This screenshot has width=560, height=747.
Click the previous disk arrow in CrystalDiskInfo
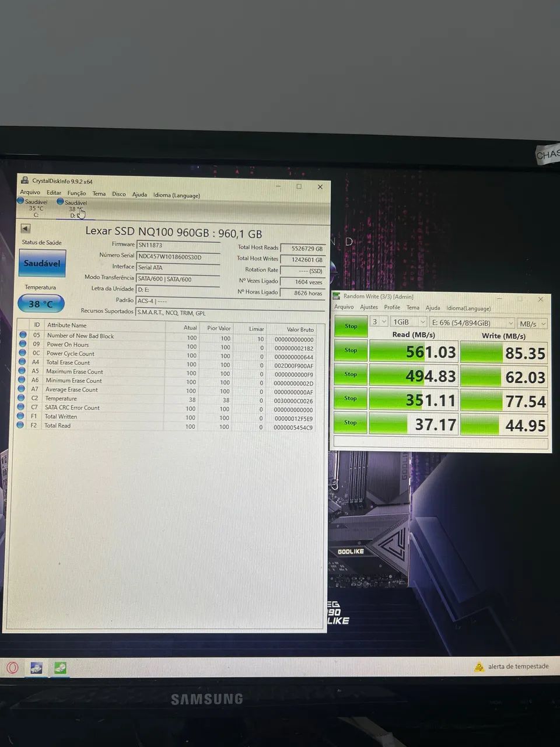pyautogui.click(x=25, y=228)
